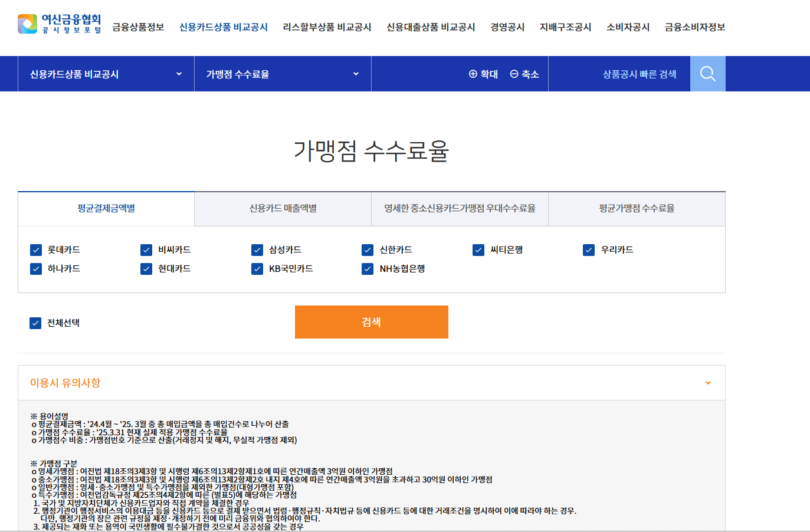Click the 이용시 유의사항 heading
Image resolution: width=810 pixels, height=532 pixels.
click(x=65, y=383)
